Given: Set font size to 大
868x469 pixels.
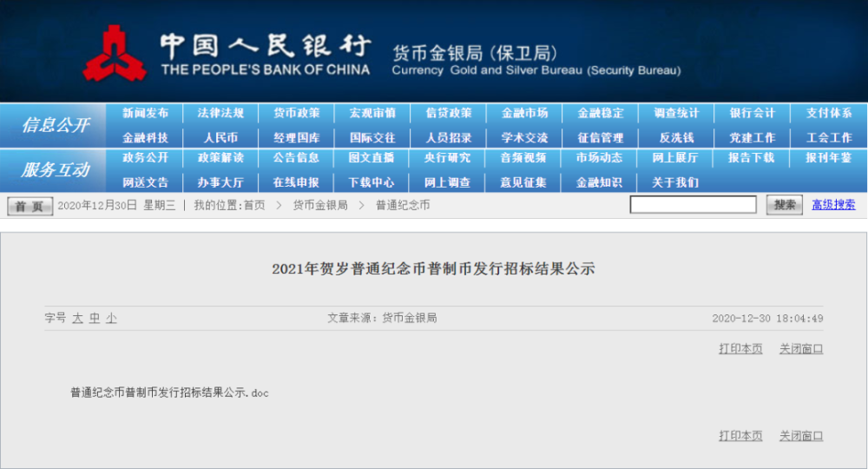Looking at the screenshot, I should click(77, 319).
